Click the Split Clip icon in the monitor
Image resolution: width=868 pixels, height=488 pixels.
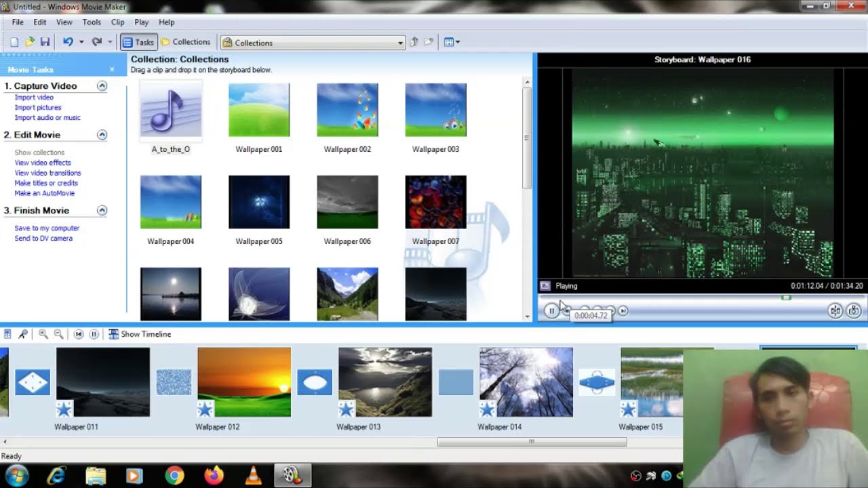(835, 310)
